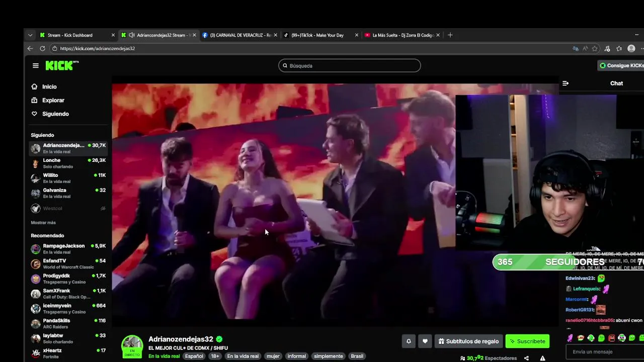Click the purple emote in chat quick bar
Viewport: 644px width, 362px height.
(570, 338)
